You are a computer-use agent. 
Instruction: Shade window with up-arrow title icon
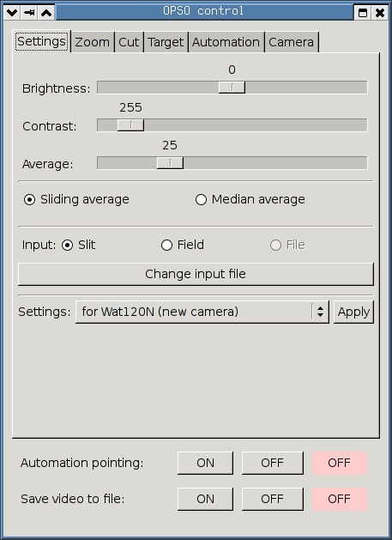coord(46,13)
